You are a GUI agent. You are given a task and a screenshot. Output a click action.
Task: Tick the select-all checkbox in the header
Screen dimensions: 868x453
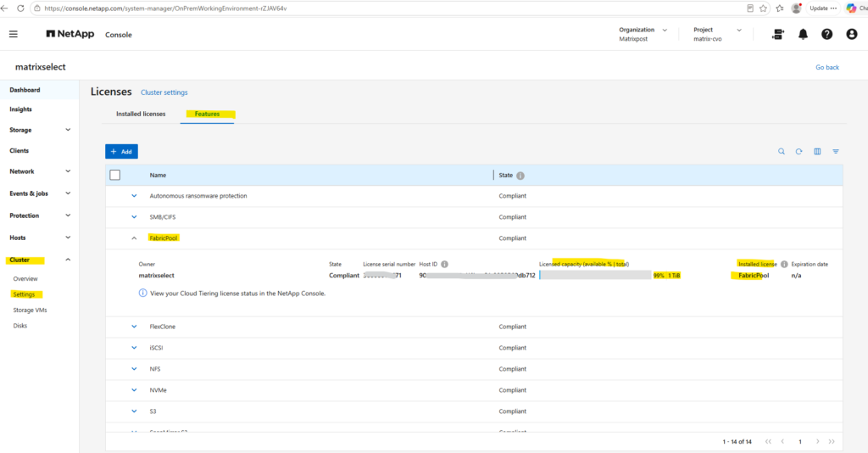(x=115, y=175)
